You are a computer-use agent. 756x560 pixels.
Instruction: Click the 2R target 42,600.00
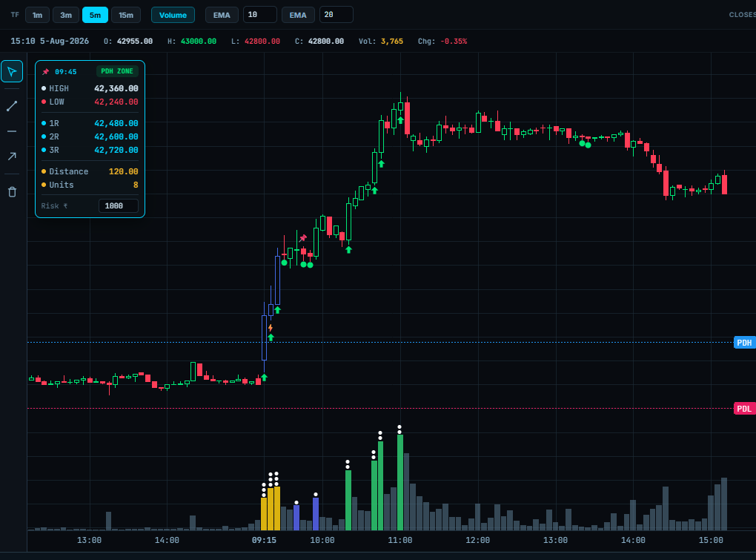click(x=116, y=136)
